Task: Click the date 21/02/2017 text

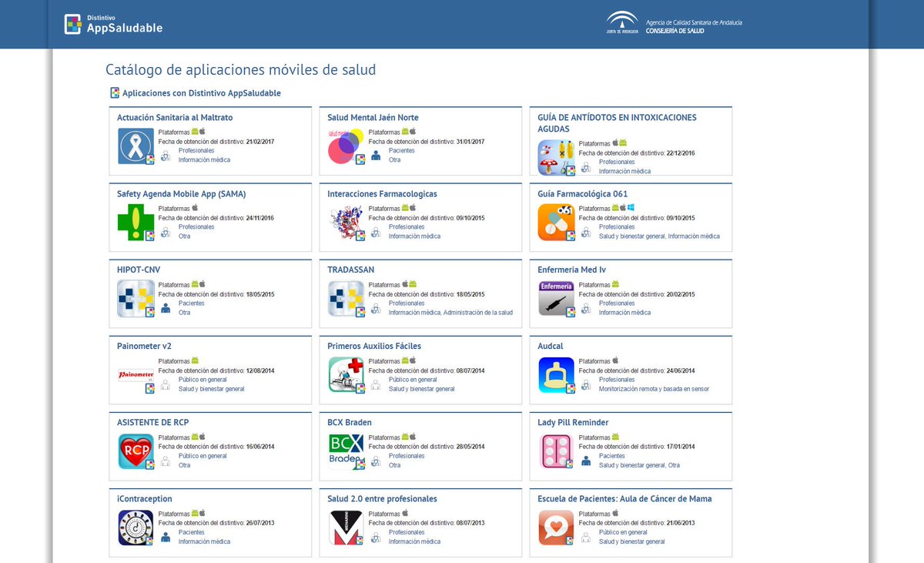Action: point(260,142)
